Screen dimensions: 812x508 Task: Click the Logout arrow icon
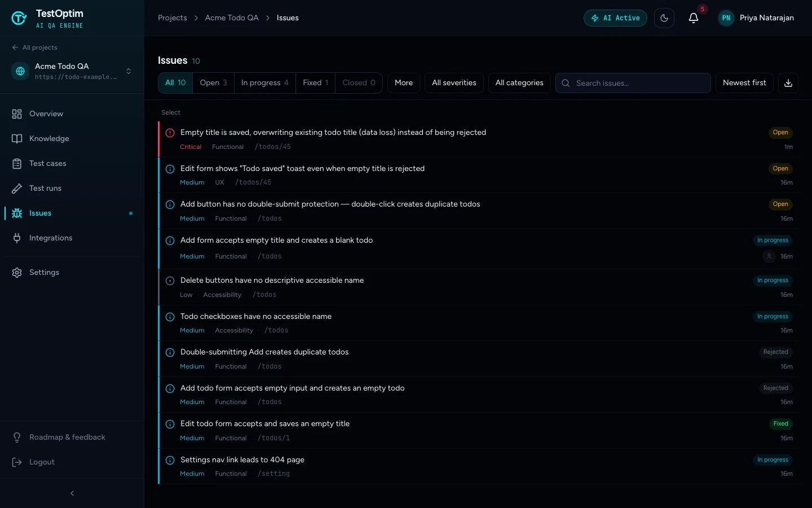[x=17, y=462]
